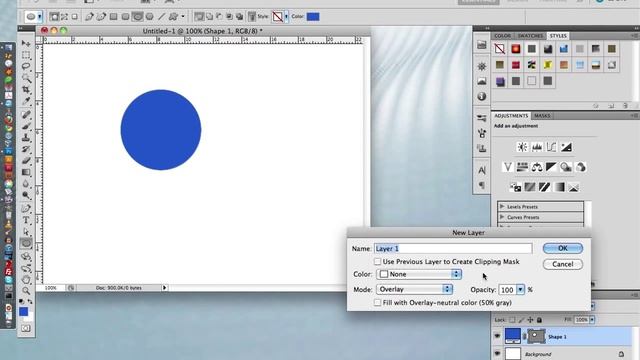
Task: Switch to the Swatches tab
Action: click(530, 36)
